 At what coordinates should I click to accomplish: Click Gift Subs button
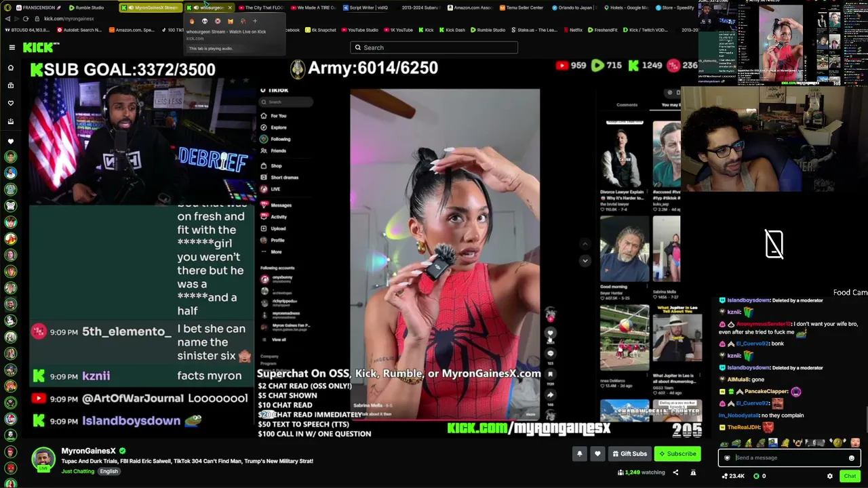[630, 453]
